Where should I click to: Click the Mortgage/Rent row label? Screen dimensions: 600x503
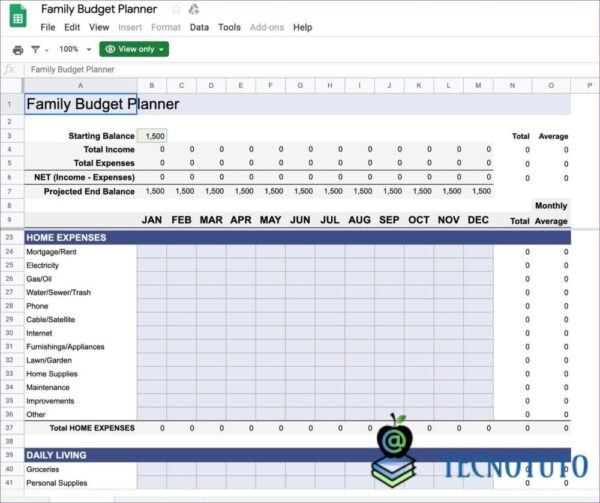tap(51, 252)
